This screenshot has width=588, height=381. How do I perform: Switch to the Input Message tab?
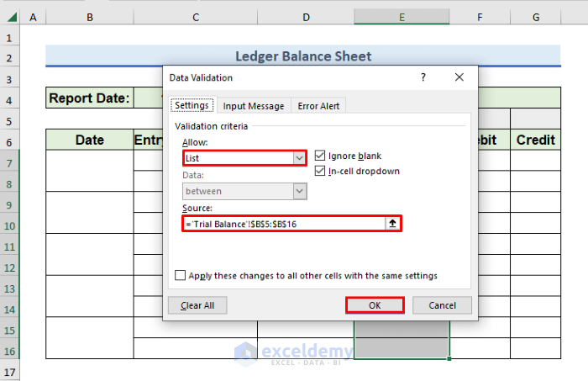pyautogui.click(x=254, y=106)
